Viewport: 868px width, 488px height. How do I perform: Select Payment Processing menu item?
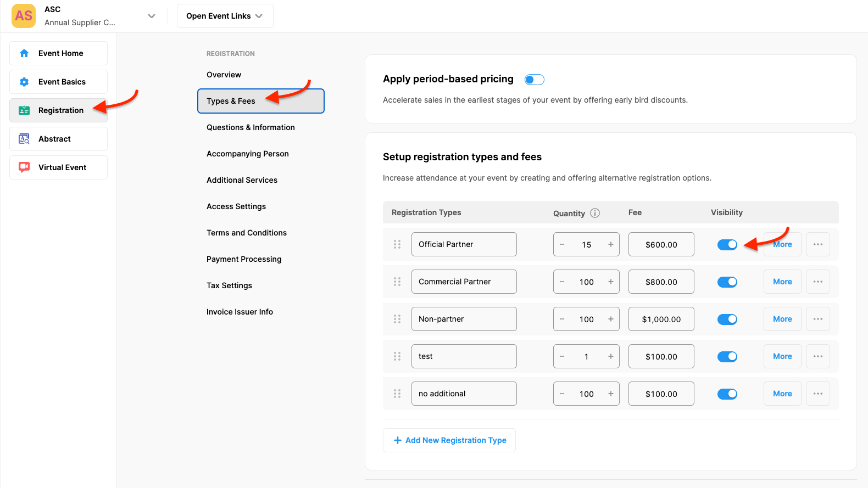(x=244, y=259)
